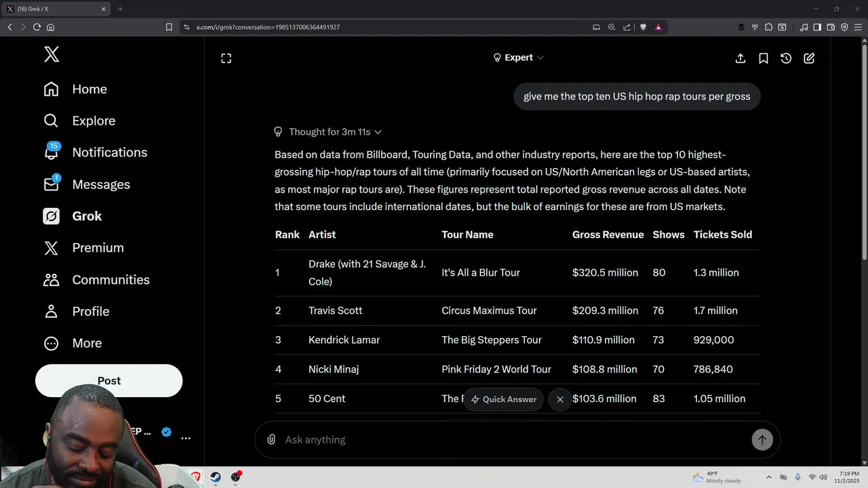Open a new browser tab

tap(120, 9)
